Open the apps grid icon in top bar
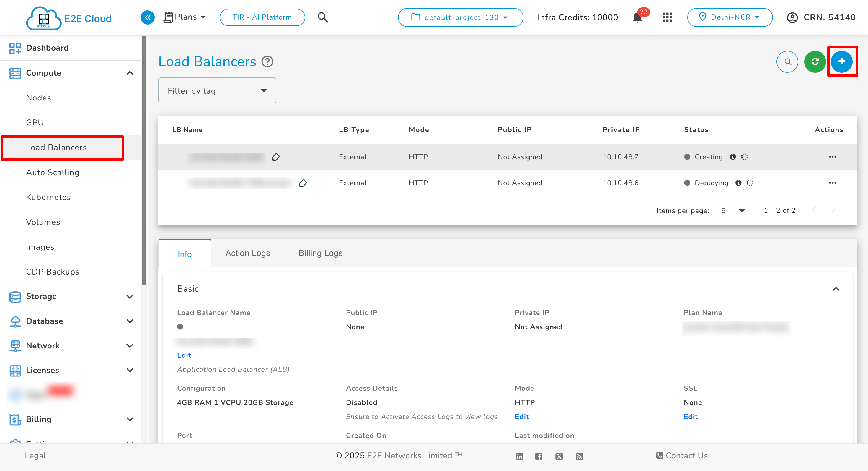868x471 pixels. click(667, 17)
